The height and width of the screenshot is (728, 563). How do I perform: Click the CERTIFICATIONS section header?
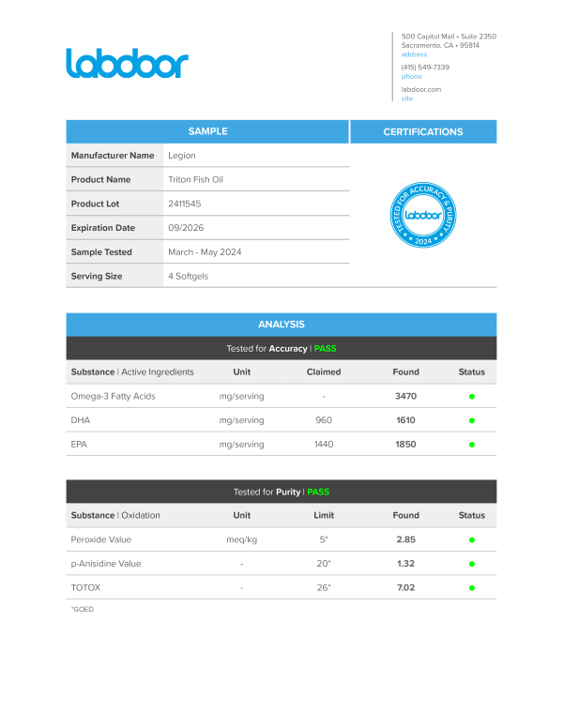coord(423,132)
